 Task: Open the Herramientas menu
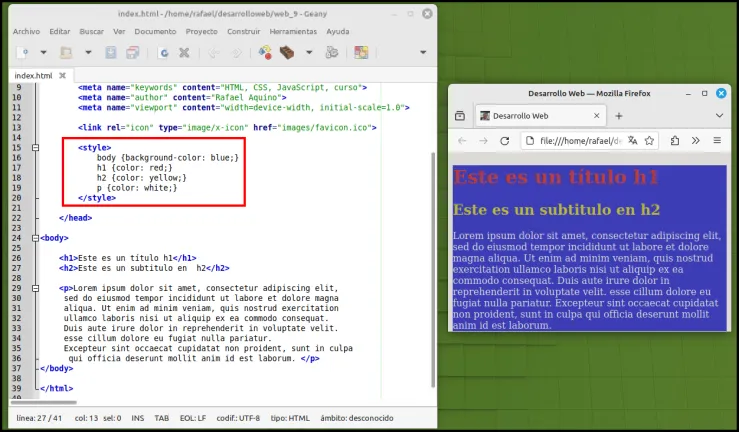pos(293,32)
